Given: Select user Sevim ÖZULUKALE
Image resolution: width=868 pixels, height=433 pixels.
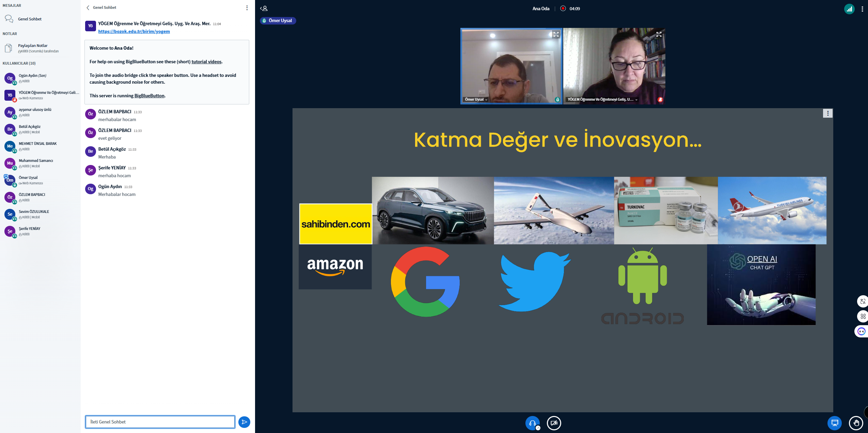Looking at the screenshot, I should (41, 214).
